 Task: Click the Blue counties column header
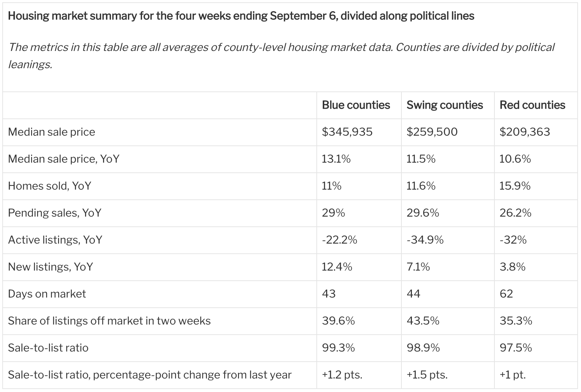(x=356, y=105)
